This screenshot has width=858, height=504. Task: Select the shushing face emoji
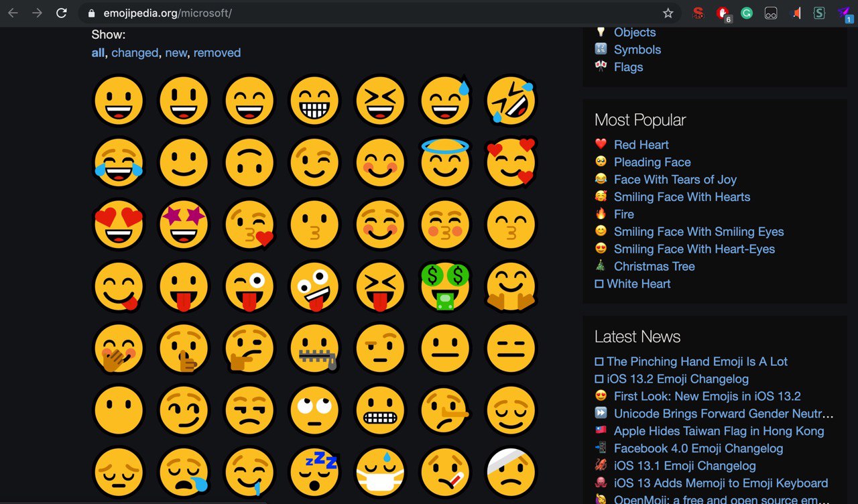pyautogui.click(x=184, y=349)
